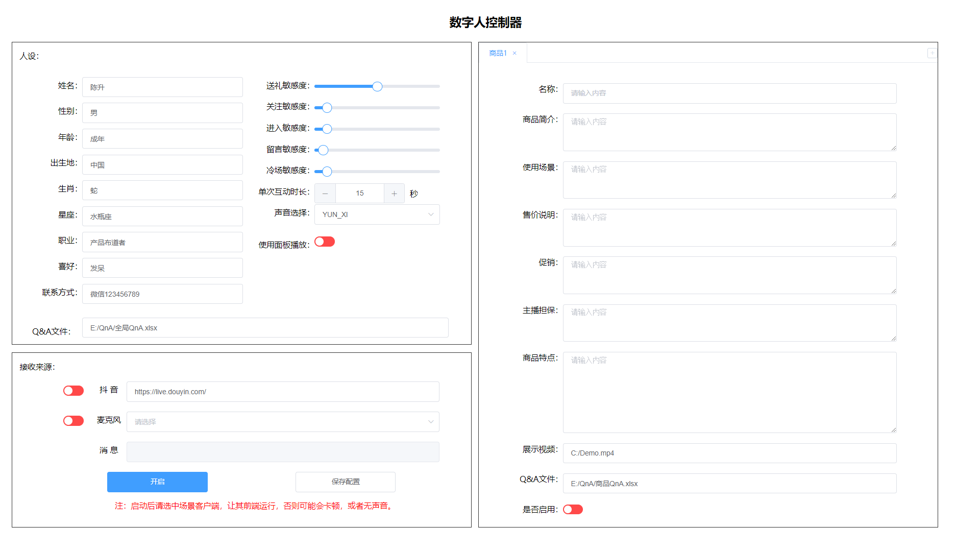The width and height of the screenshot is (980, 551).
Task: Focus the 名称 input field
Action: click(x=729, y=93)
